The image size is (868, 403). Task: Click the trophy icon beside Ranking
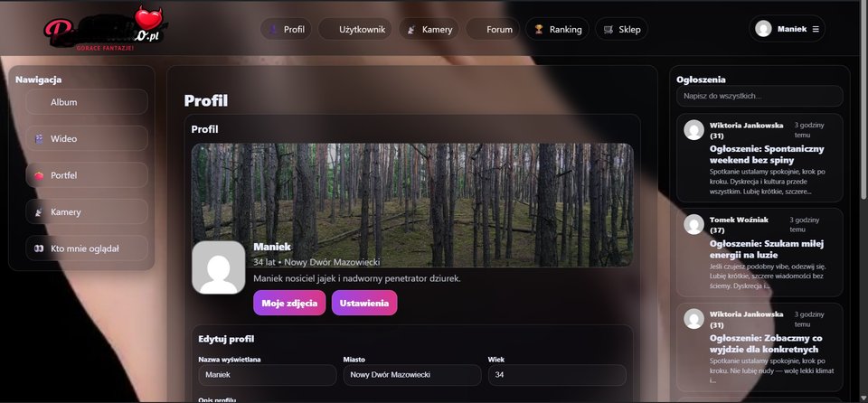coord(539,29)
